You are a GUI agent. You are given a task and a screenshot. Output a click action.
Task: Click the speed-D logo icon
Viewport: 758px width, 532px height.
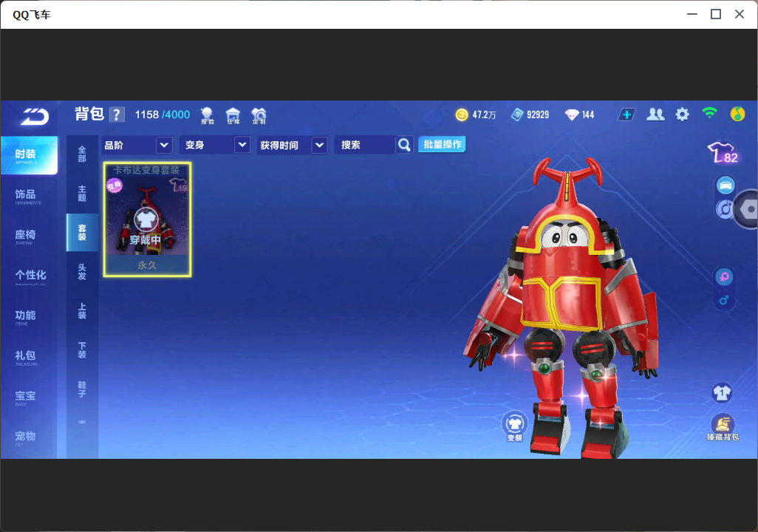(34, 117)
